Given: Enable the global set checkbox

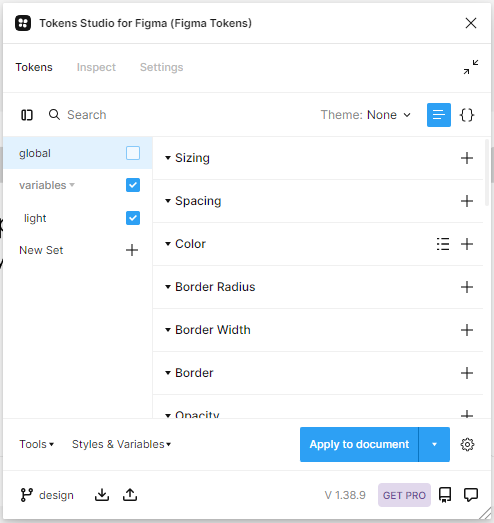Looking at the screenshot, I should [x=133, y=153].
